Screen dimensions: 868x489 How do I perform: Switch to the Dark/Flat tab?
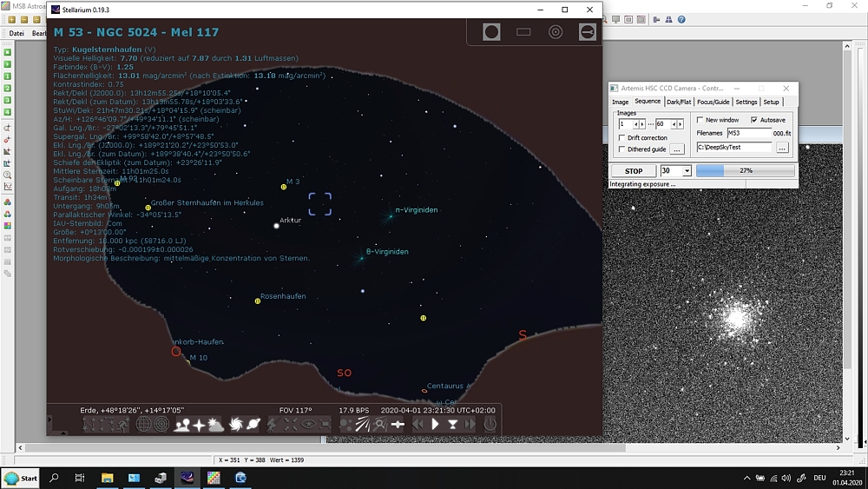[678, 102]
